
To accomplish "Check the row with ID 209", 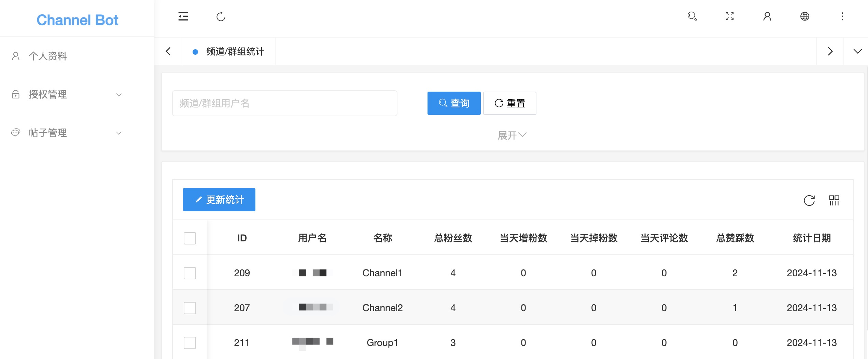I will click(x=190, y=273).
